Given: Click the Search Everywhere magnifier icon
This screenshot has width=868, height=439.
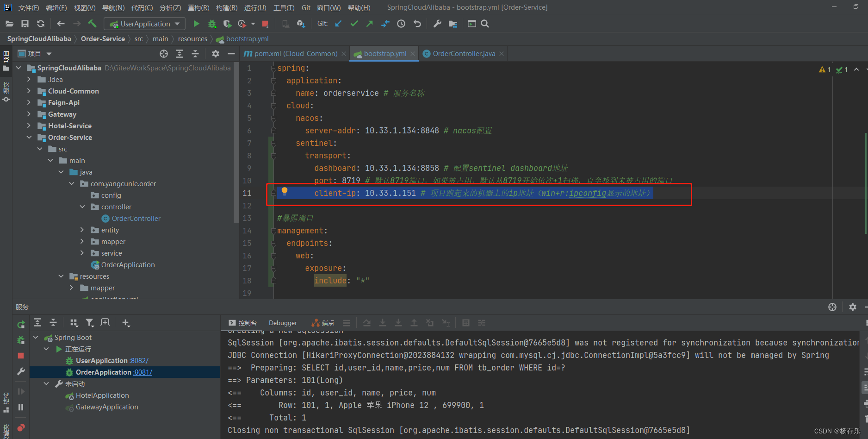Looking at the screenshot, I should tap(485, 24).
